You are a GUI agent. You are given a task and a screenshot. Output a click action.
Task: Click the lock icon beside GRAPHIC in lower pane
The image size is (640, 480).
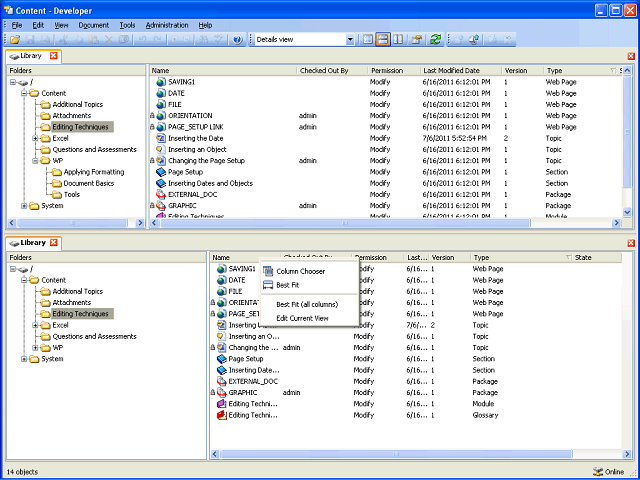tap(213, 392)
